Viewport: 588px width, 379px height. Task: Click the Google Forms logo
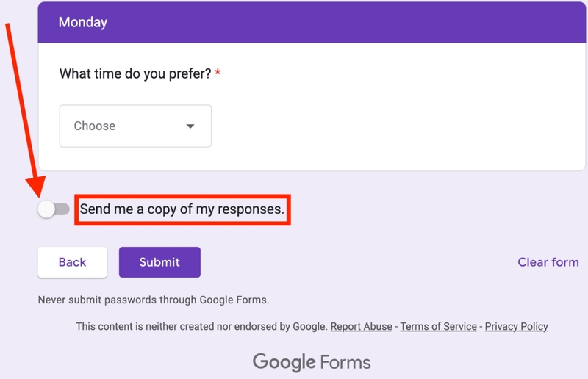(x=312, y=362)
